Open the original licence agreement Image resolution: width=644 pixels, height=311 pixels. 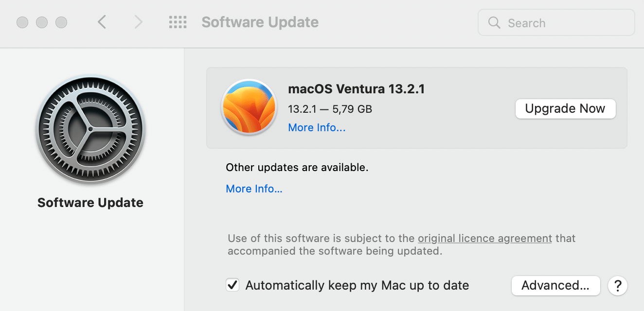tap(484, 238)
